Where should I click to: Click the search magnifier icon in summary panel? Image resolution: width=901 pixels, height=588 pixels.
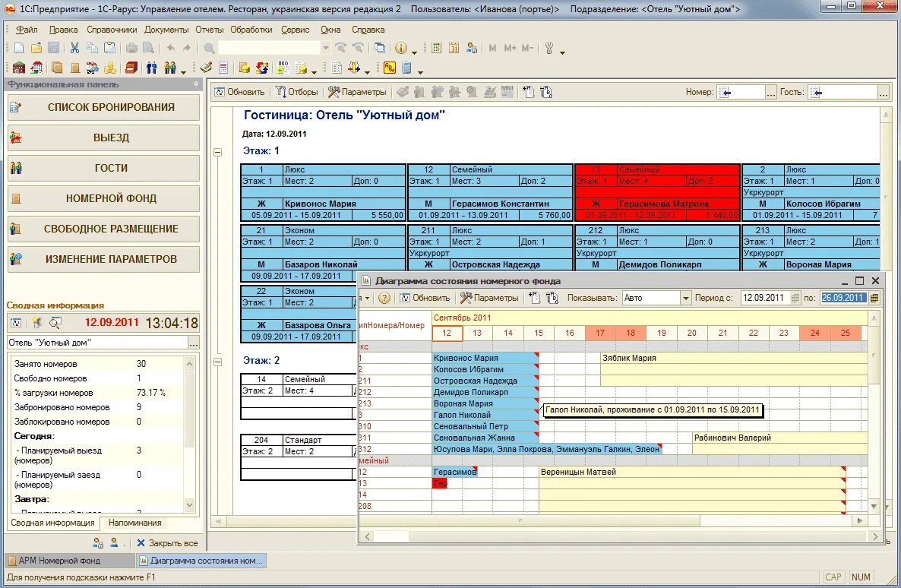coord(55,323)
